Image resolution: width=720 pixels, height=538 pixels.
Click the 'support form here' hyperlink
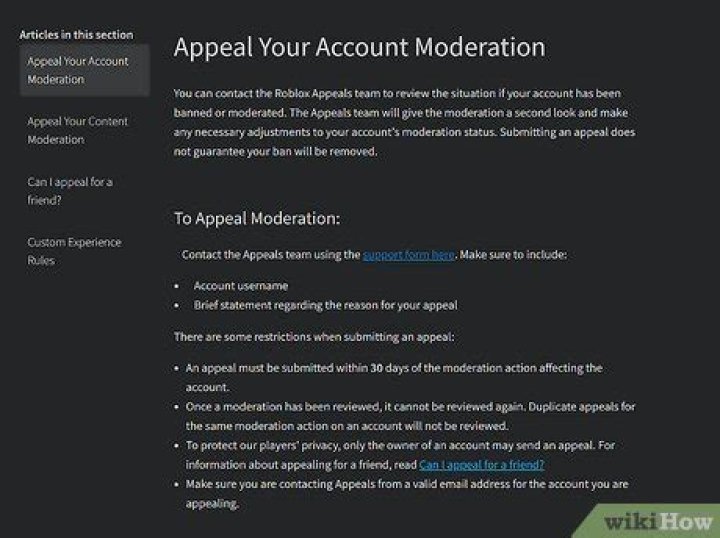408,255
